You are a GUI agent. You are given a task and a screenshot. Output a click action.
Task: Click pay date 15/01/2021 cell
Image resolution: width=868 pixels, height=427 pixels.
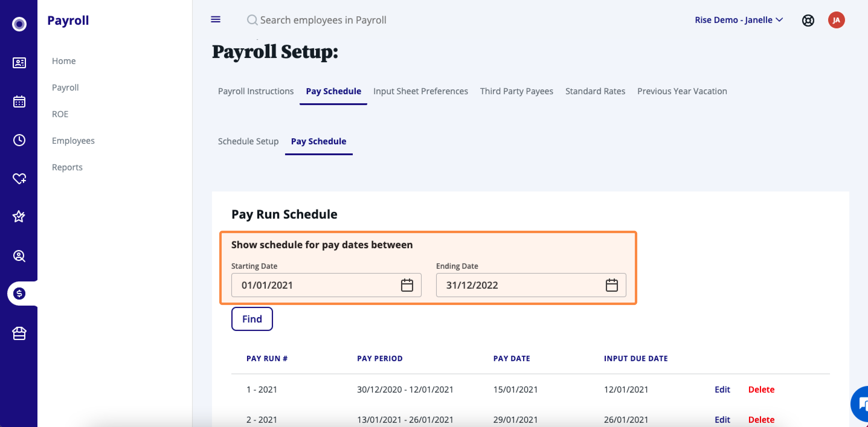[515, 390]
